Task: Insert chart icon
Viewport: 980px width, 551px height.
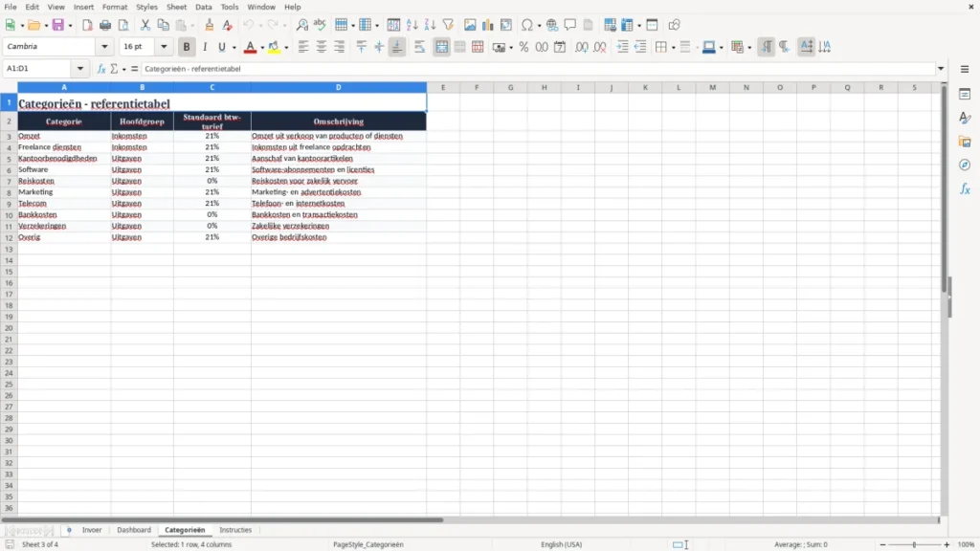Action: pyautogui.click(x=487, y=25)
